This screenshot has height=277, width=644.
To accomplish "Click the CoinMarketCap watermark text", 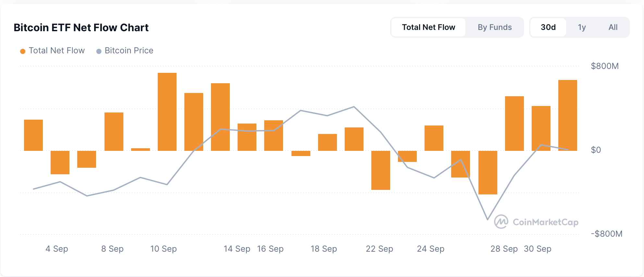I will pos(545,222).
